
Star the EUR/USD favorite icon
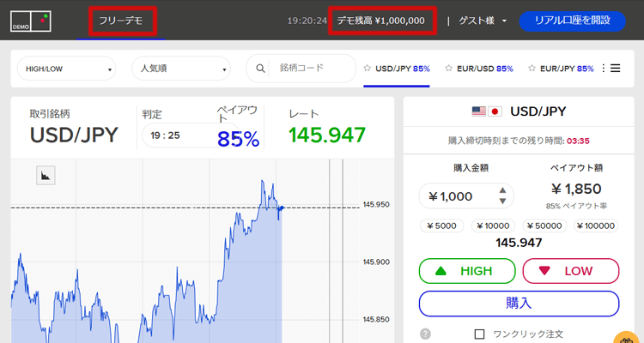coord(448,68)
